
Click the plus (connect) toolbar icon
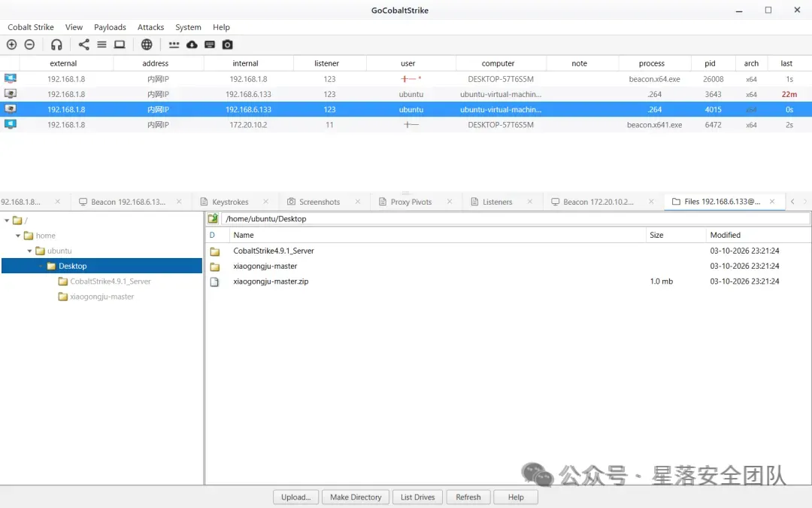click(x=11, y=44)
